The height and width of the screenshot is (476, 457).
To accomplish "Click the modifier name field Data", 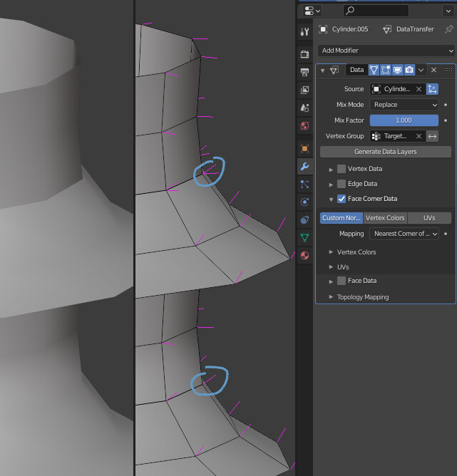I will pos(356,70).
